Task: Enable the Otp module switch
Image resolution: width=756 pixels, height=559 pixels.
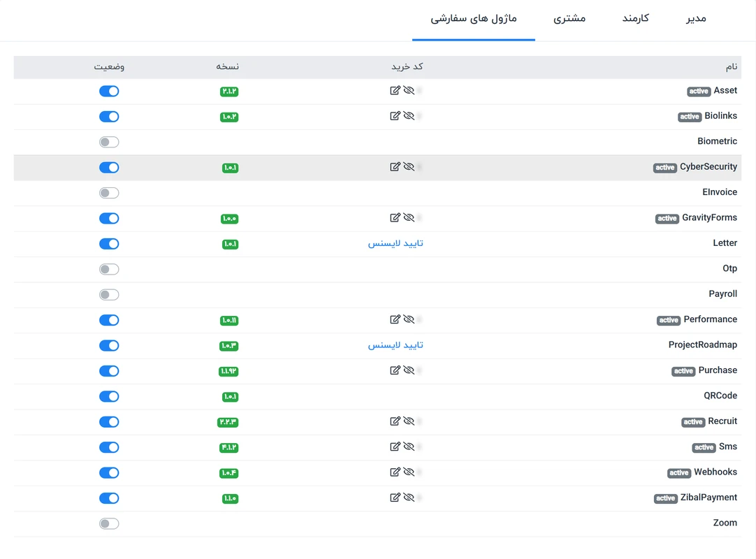Action: (109, 269)
